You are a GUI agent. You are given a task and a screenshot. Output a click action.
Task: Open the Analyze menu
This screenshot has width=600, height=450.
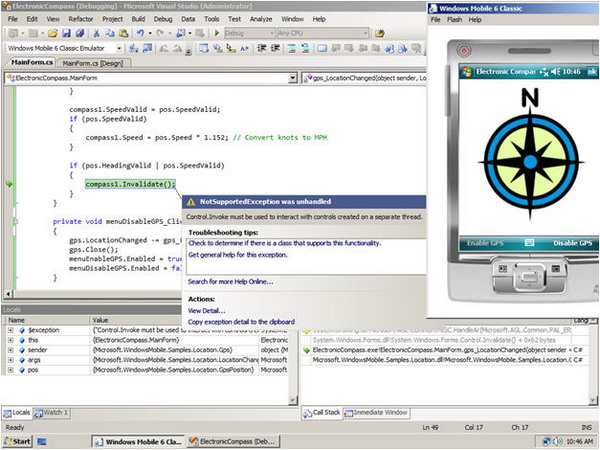pyautogui.click(x=261, y=19)
